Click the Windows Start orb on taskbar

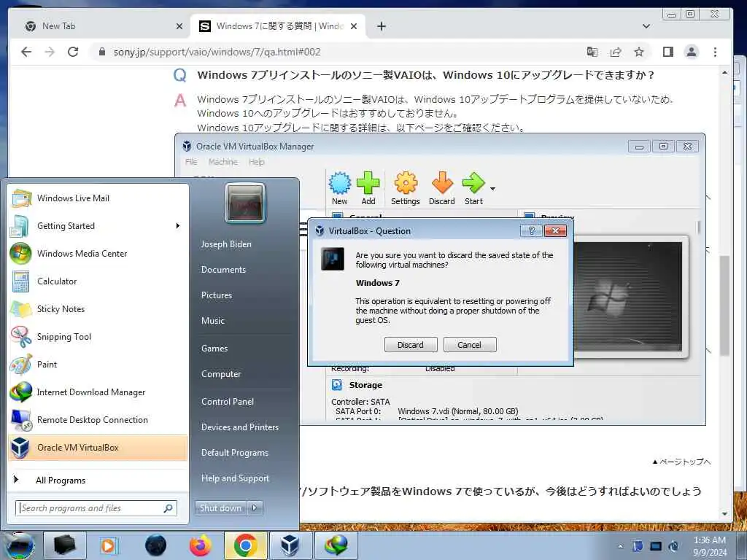(x=19, y=545)
